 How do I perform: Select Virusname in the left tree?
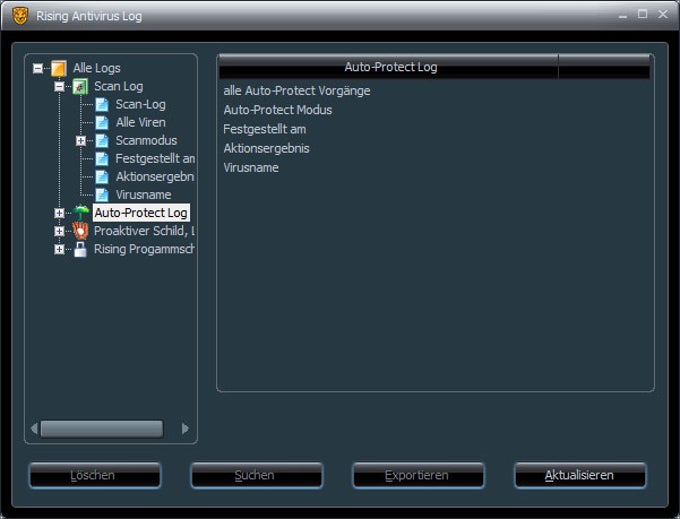pos(143,195)
